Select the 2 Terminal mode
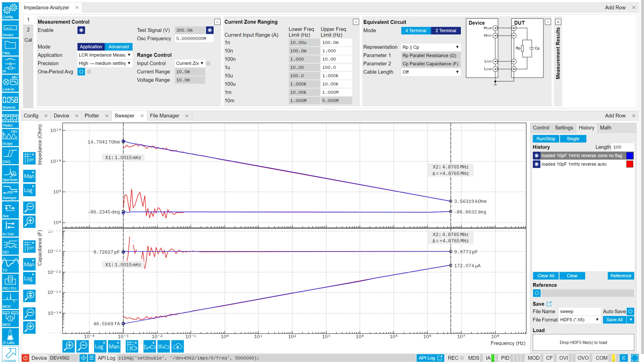The height and width of the screenshot is (362, 644). tap(446, 30)
